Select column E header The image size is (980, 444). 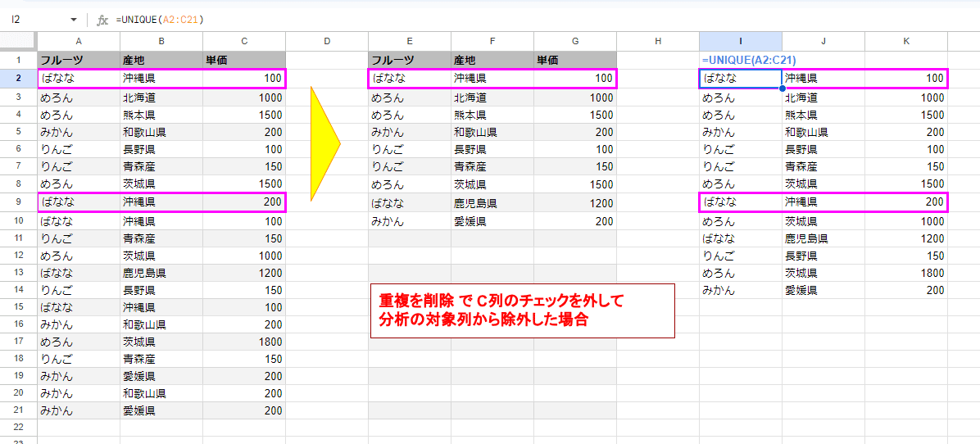[410, 41]
